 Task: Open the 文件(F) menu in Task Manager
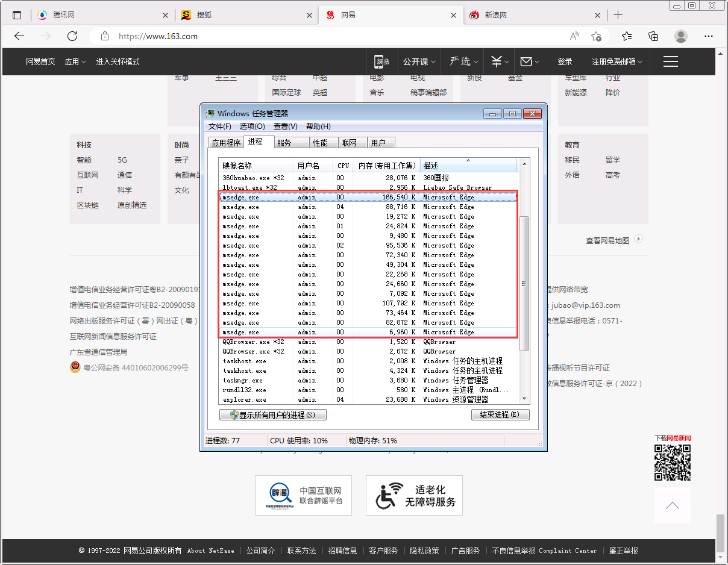(x=220, y=126)
